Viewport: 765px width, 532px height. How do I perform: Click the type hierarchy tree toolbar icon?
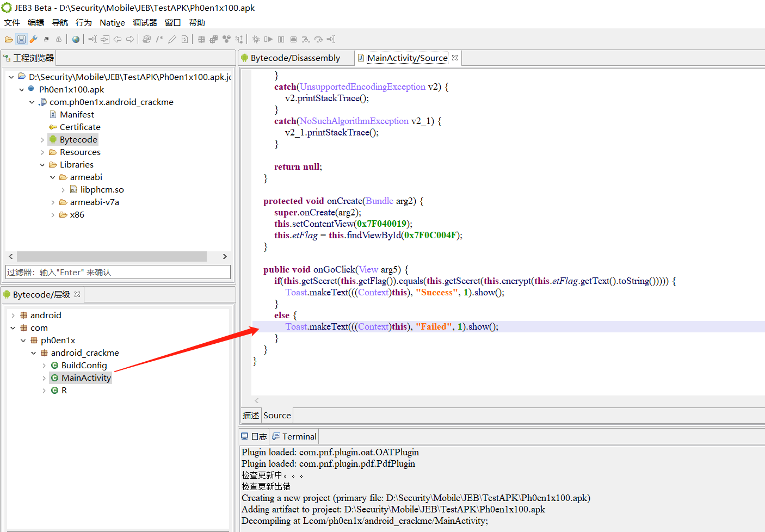[x=239, y=39]
